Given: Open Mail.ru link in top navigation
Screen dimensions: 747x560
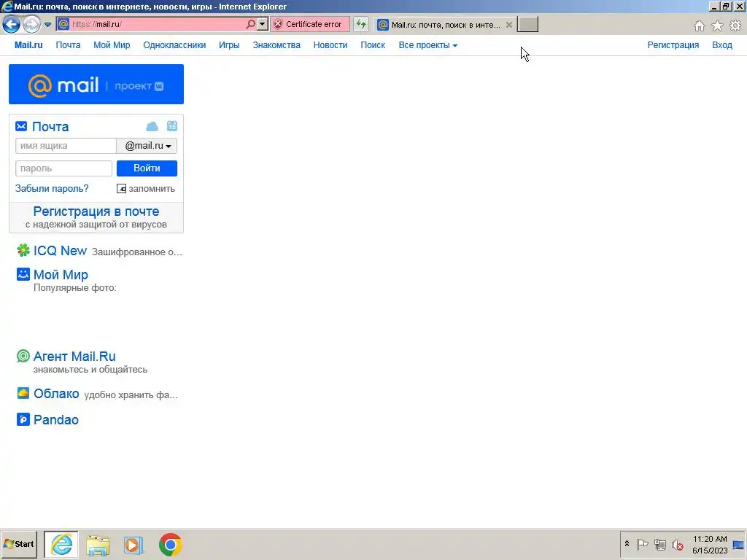Looking at the screenshot, I should tap(28, 44).
